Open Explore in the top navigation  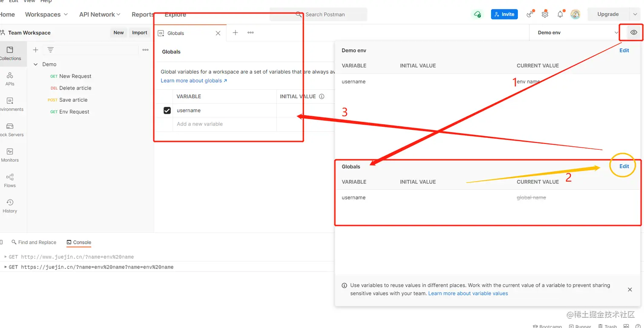(175, 14)
